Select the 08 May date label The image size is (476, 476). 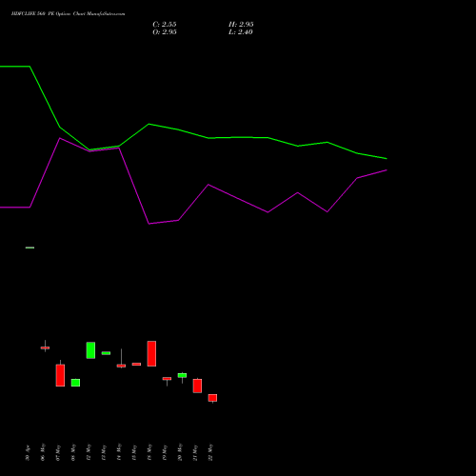pos(73,452)
